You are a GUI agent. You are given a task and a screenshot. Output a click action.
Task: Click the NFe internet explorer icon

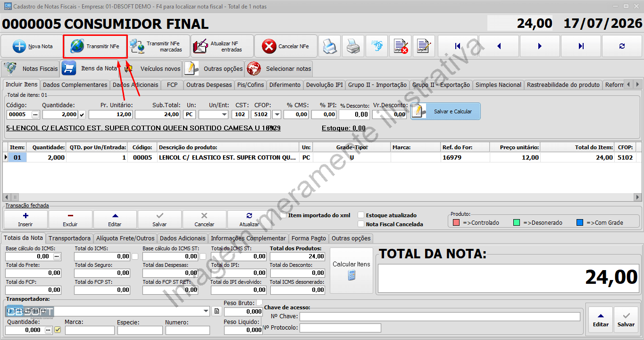(x=377, y=46)
